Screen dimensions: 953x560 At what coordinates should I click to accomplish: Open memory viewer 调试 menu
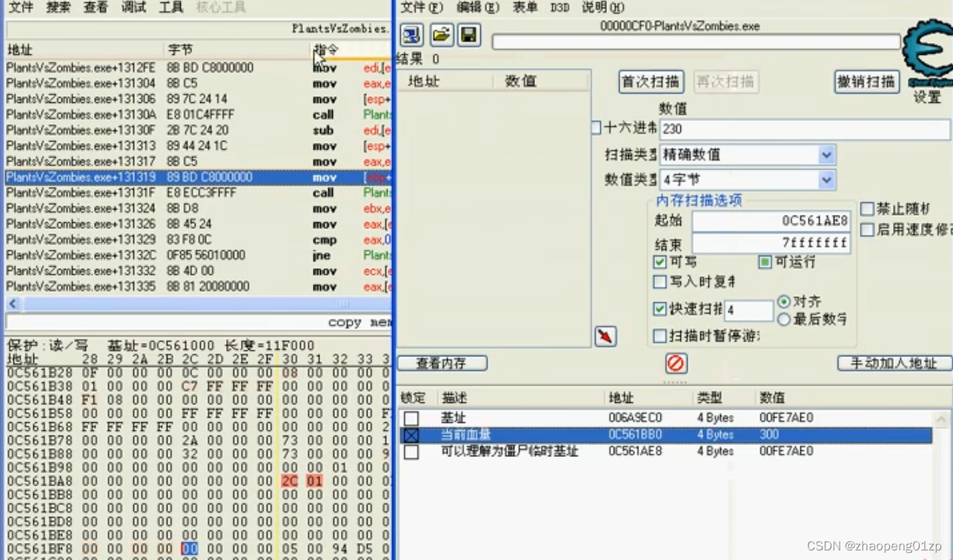(x=133, y=7)
